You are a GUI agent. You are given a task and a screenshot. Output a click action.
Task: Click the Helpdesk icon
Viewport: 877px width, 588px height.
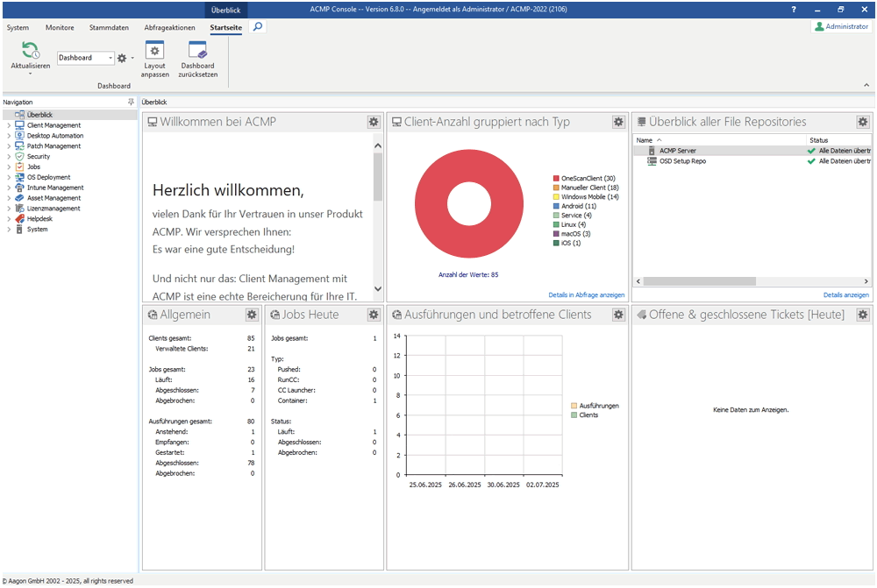(19, 218)
